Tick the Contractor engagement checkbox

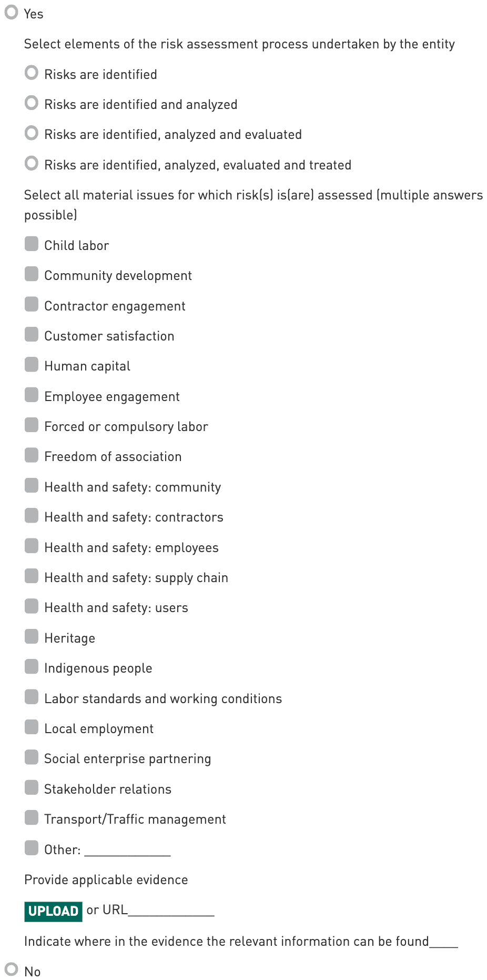point(32,304)
